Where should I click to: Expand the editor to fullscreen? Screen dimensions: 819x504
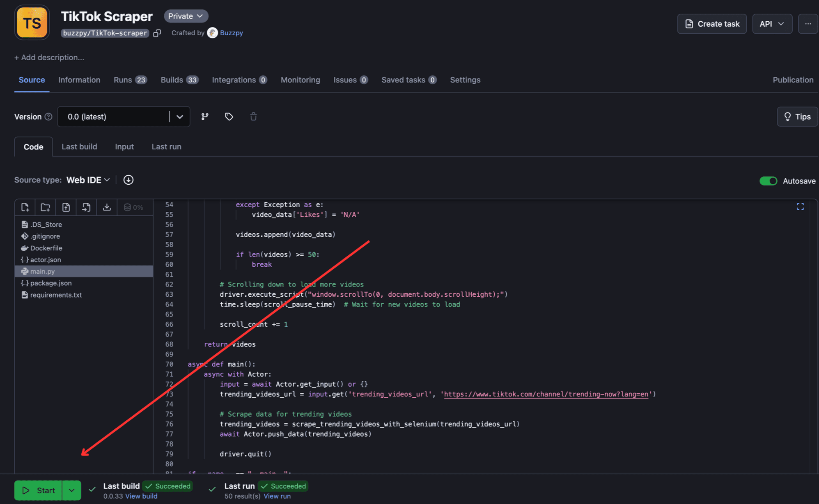801,206
